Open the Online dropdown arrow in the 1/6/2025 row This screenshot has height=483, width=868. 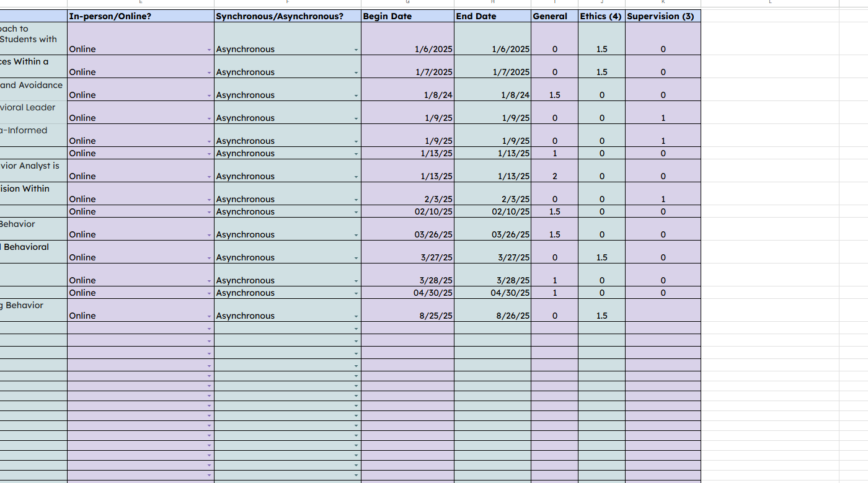(209, 50)
